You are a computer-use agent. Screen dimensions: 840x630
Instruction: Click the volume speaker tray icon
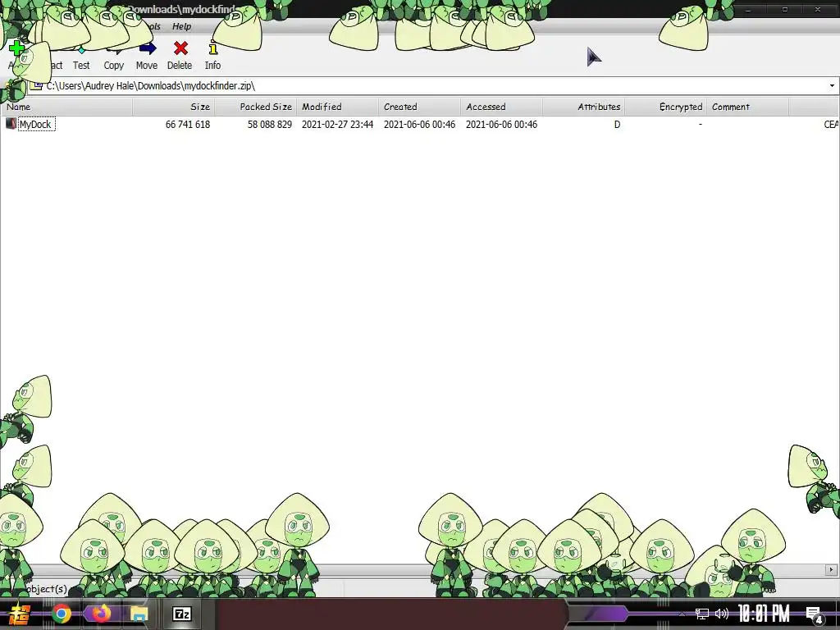click(x=722, y=614)
